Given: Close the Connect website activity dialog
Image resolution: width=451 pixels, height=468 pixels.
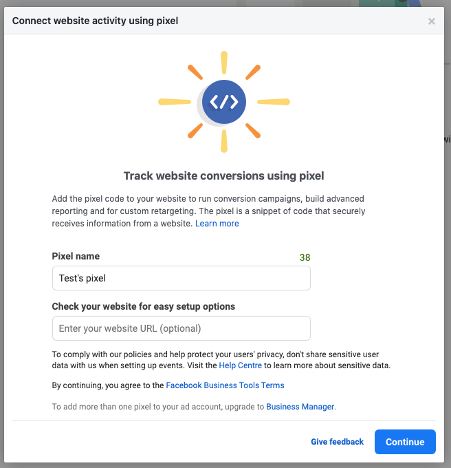Looking at the screenshot, I should (431, 21).
